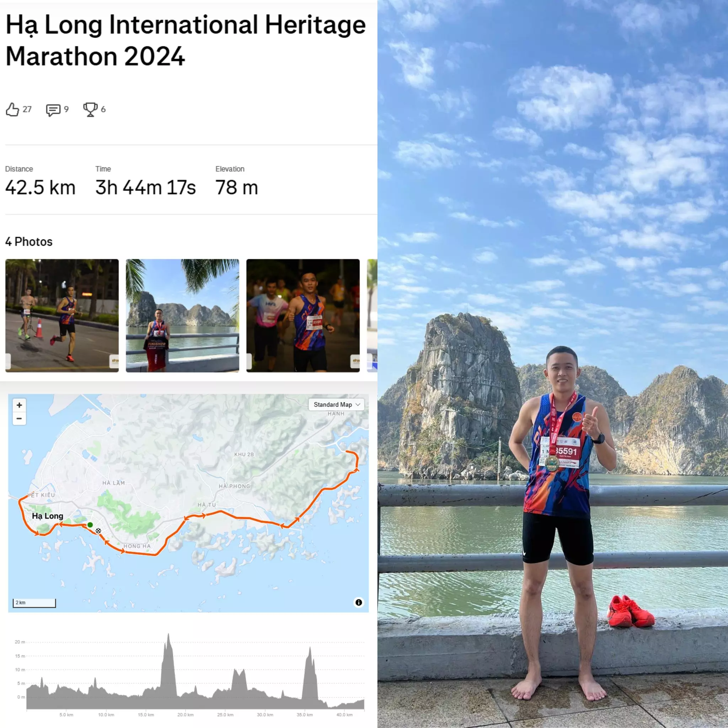Viewport: 728px width, 728px height.
Task: Click the checkered finish marker on the map
Action: tap(98, 531)
